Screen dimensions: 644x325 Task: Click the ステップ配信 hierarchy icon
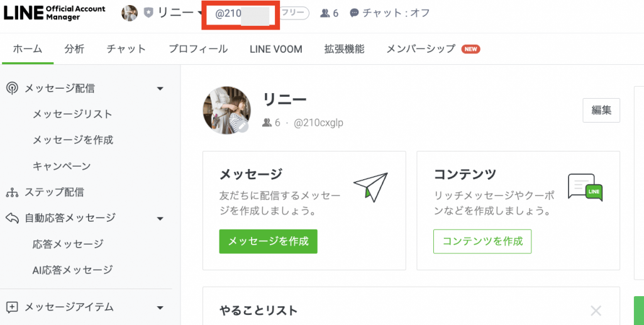pos(12,192)
